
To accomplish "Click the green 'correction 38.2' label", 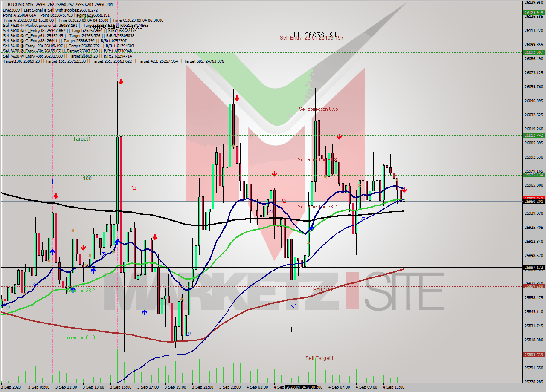I will pos(80,291).
